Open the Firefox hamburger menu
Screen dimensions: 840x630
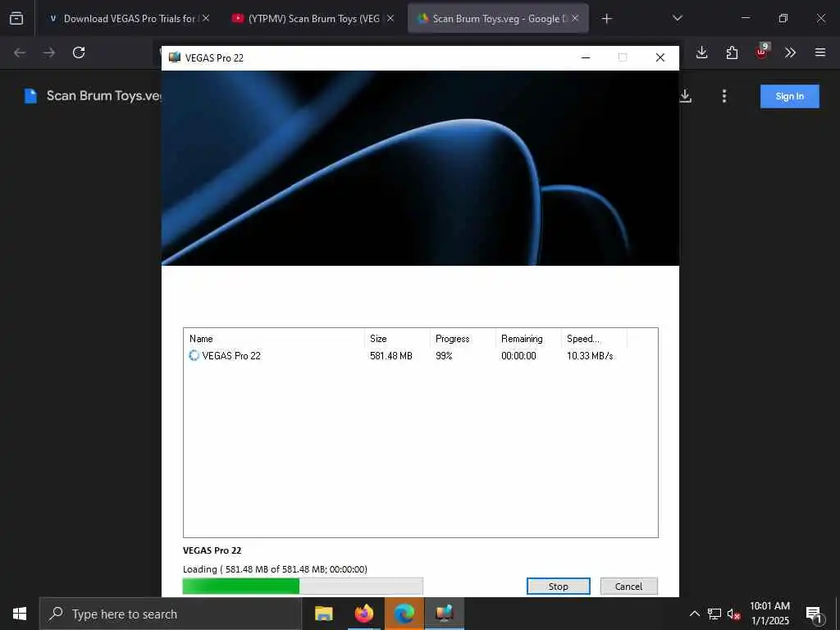820,52
